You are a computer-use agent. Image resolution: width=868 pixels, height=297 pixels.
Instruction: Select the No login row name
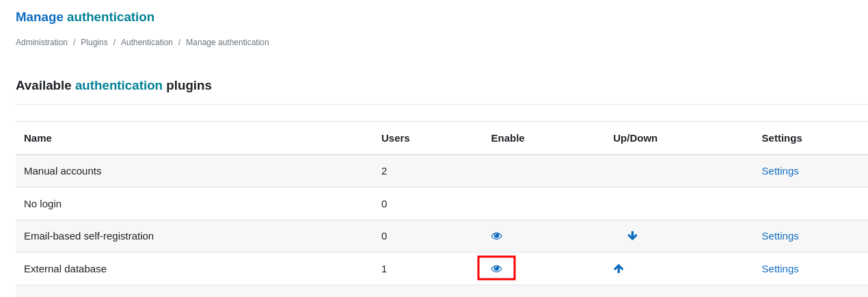[42, 203]
